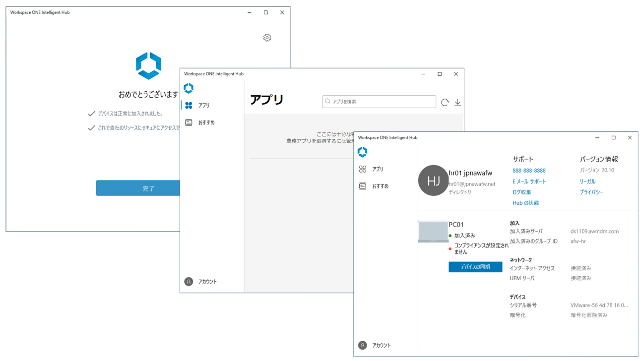Click checkmark beside デバイスは正常に加入されました
Image resolution: width=644 pixels, height=361 pixels.
click(91, 114)
